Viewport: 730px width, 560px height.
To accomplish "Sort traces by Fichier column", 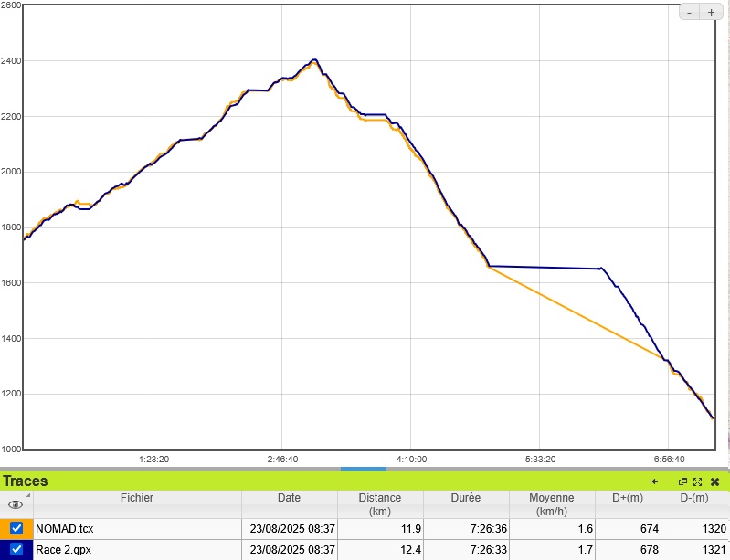I will 137,499.
